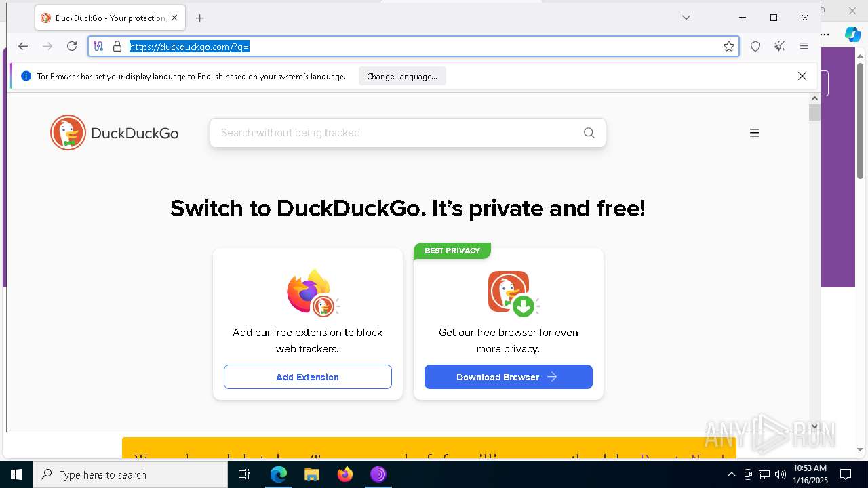This screenshot has width=868, height=488.
Task: Click the page scrollbar up arrow
Action: tap(814, 99)
